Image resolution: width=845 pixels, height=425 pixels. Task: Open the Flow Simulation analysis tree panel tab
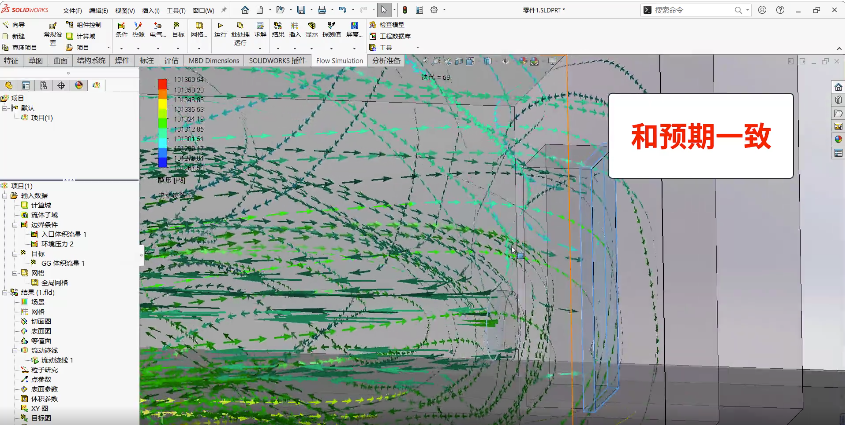(x=96, y=85)
